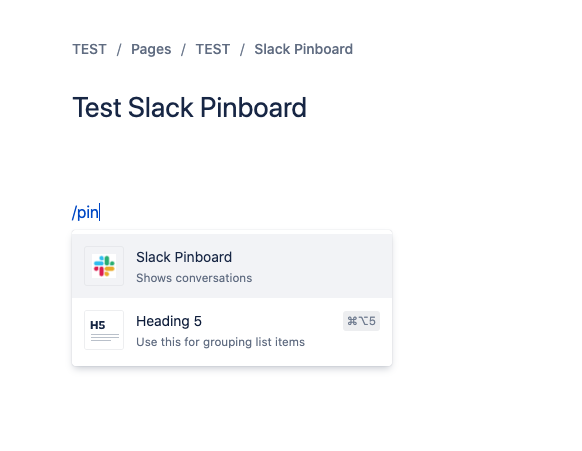
Task: Open the first TEST breadcrumb link
Action: (x=89, y=49)
